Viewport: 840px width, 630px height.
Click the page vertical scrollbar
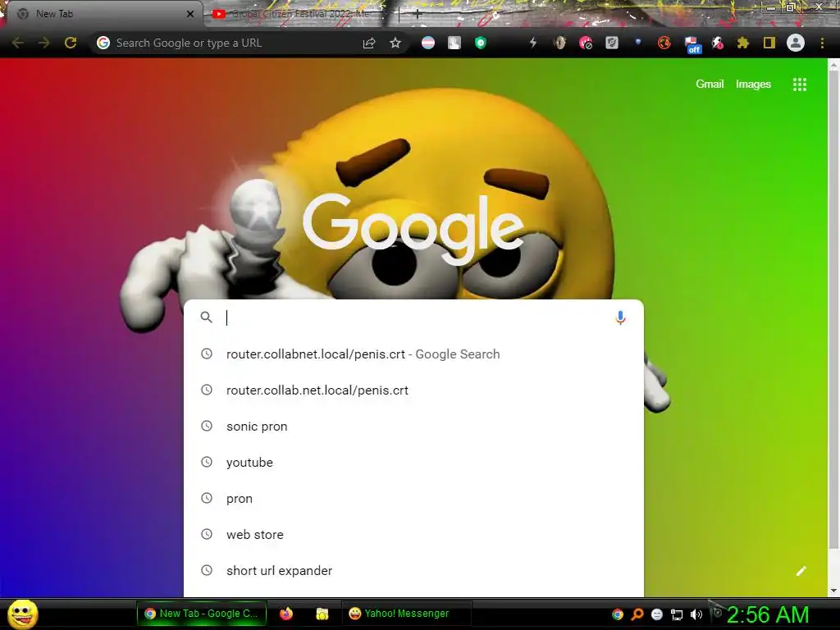[x=833, y=308]
